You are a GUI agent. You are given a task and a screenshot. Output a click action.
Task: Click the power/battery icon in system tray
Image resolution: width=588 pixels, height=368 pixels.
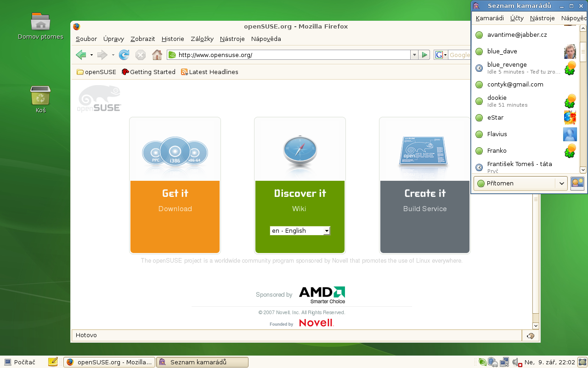click(x=493, y=362)
